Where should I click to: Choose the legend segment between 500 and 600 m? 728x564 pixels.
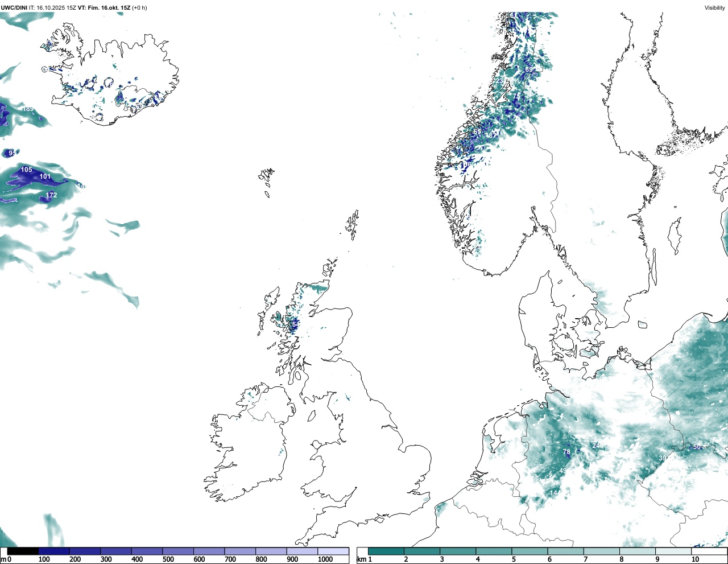178,551
